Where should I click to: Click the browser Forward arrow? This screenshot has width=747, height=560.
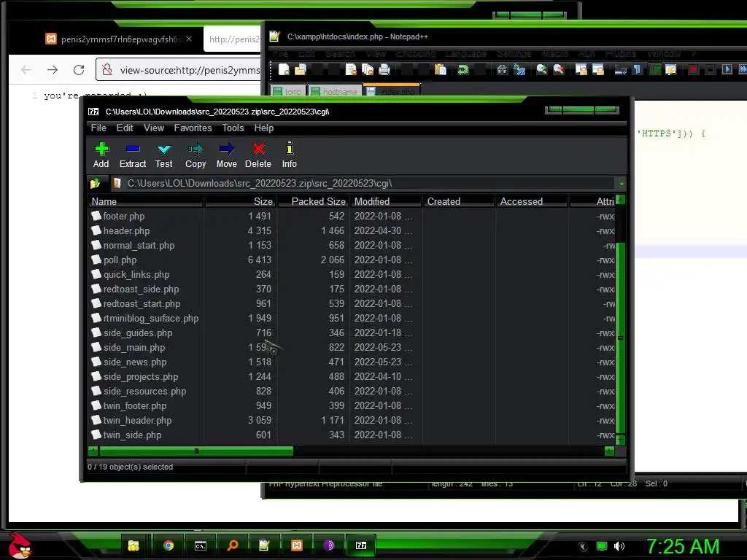[53, 70]
